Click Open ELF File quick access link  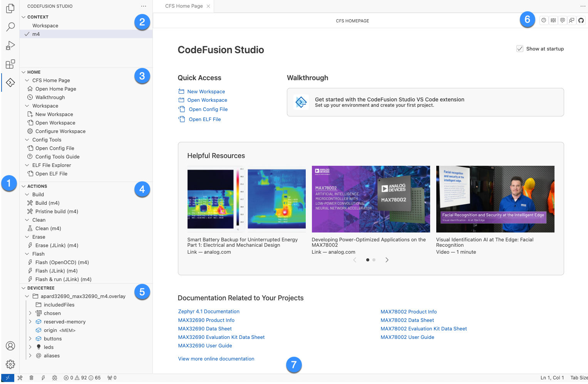[205, 119]
